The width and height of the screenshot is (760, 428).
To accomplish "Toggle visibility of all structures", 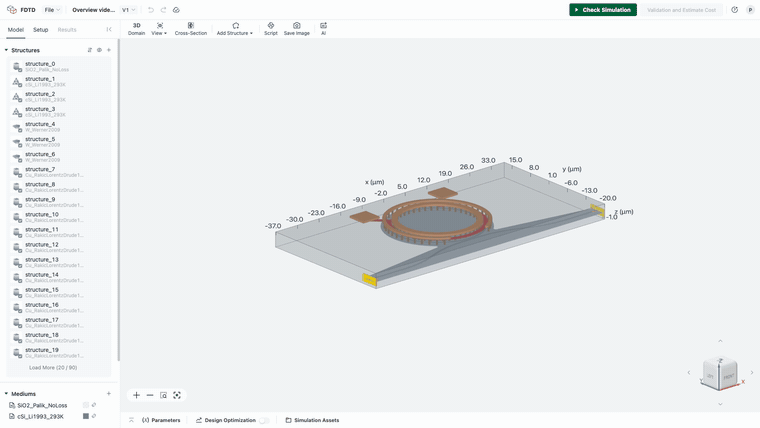I will 99,50.
